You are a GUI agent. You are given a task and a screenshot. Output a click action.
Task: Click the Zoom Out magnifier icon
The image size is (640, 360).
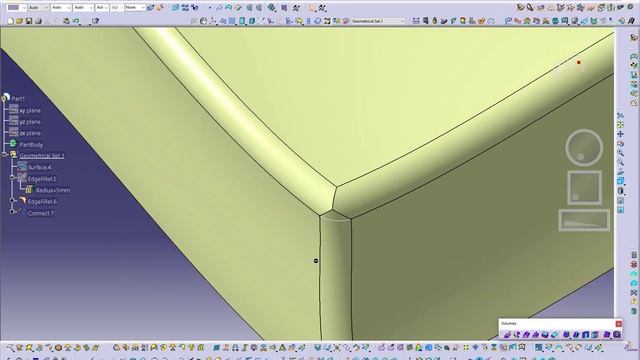tap(620, 162)
